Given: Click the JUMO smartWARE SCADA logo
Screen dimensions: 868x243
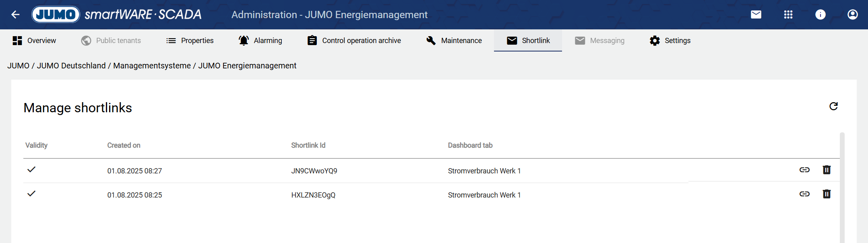Looking at the screenshot, I should (117, 15).
